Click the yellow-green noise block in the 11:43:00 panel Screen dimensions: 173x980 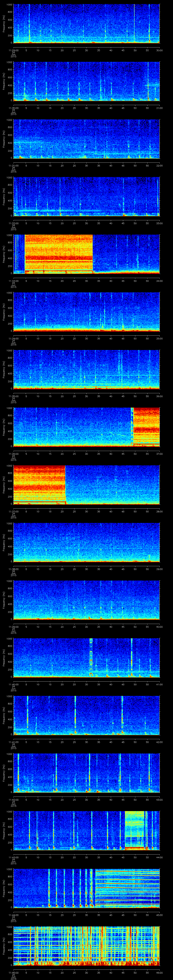135,831
